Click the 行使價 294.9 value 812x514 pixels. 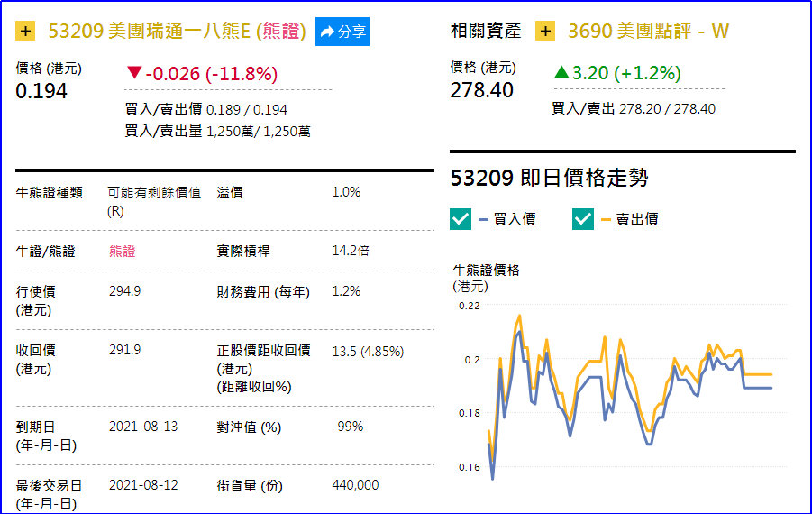click(x=124, y=291)
